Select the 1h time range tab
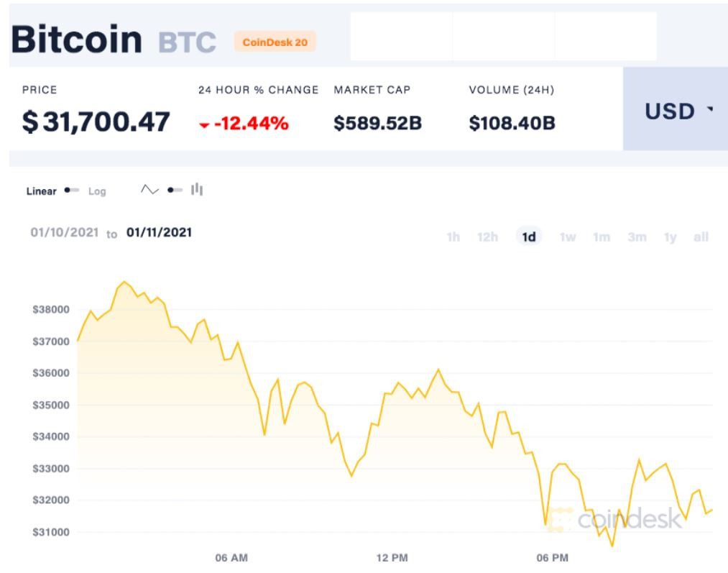 tap(453, 237)
